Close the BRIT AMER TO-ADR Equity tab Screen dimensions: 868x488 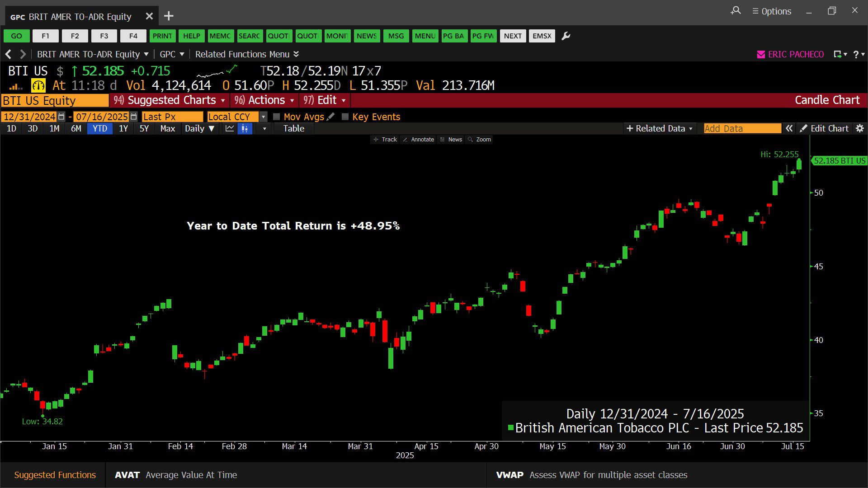(x=149, y=16)
